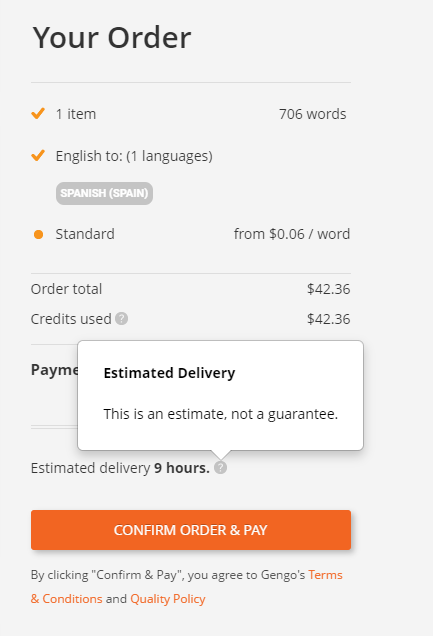Open the Quality Policy link
Image resolution: width=433 pixels, height=636 pixels.
168,599
